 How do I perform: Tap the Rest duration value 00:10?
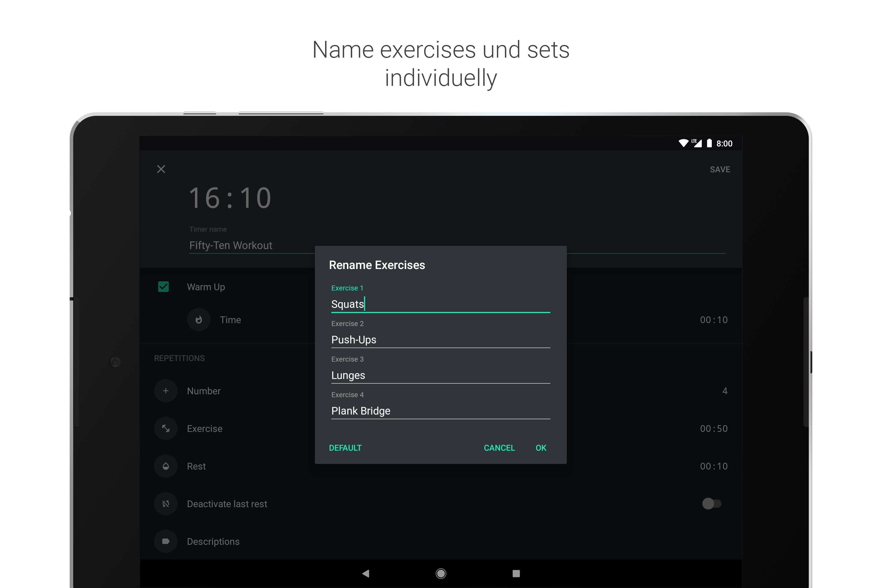click(x=714, y=466)
